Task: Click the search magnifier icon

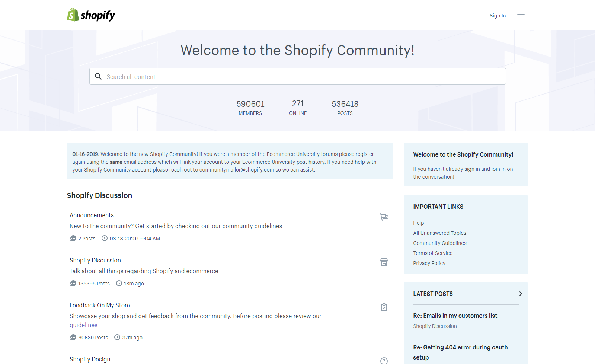Action: (x=98, y=76)
